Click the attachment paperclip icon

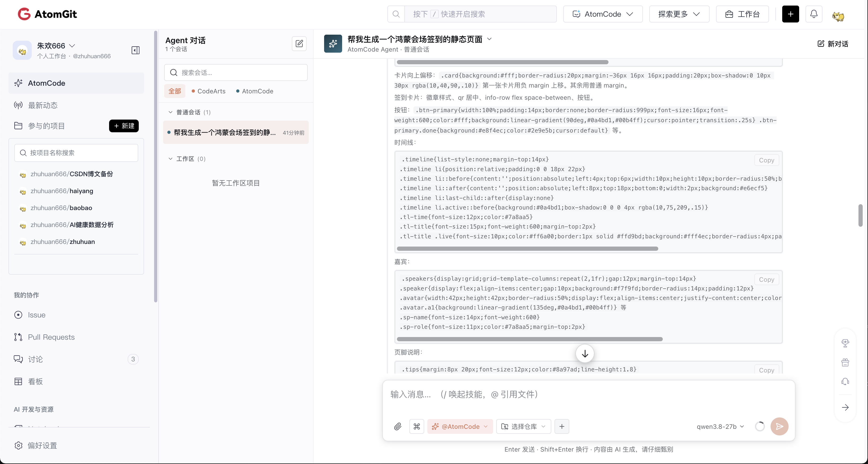click(398, 426)
